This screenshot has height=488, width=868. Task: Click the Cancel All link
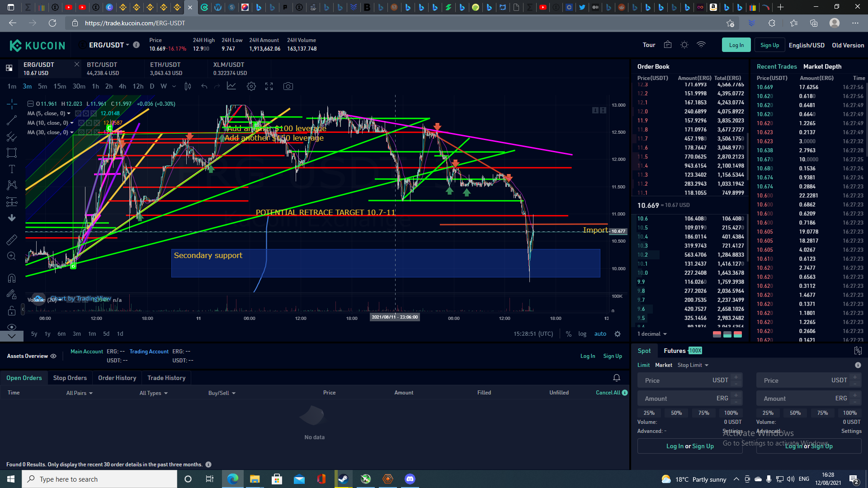coord(608,393)
